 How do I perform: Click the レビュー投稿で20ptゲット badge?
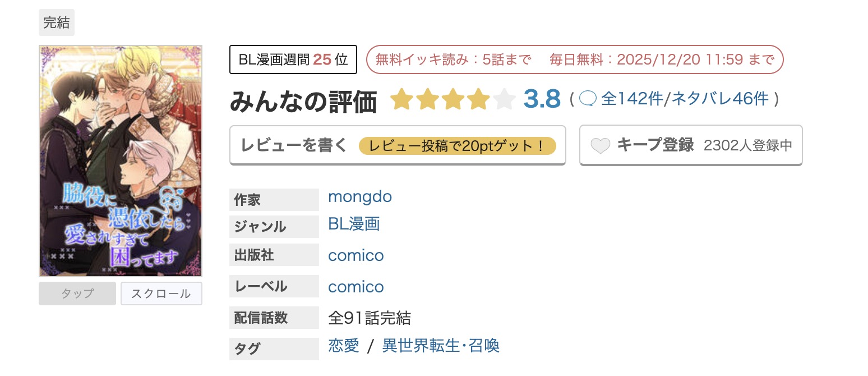459,145
